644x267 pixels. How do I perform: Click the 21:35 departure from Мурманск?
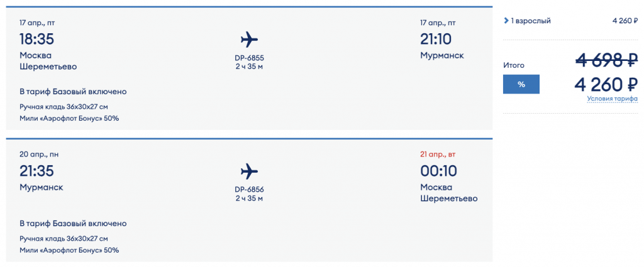click(37, 170)
